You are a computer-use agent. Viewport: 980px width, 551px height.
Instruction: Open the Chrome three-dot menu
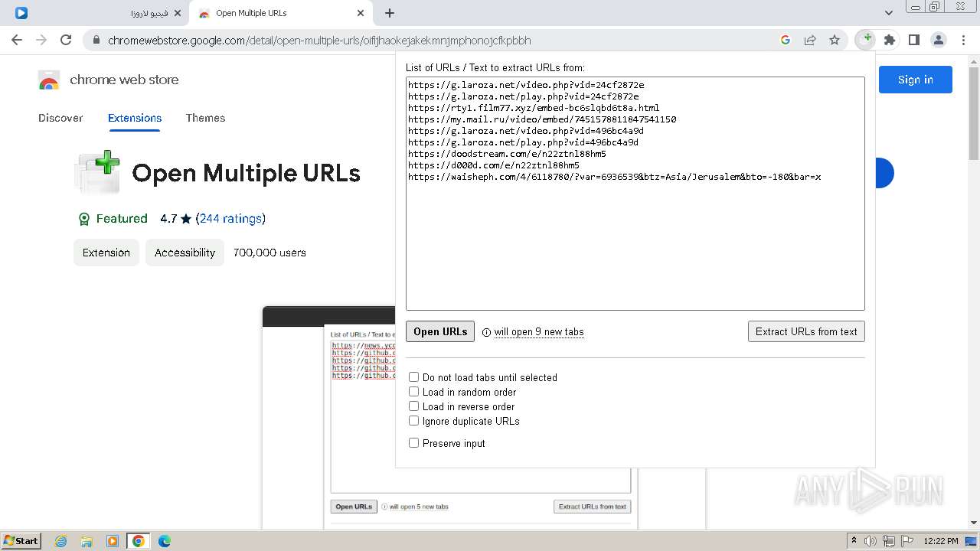[x=962, y=40]
